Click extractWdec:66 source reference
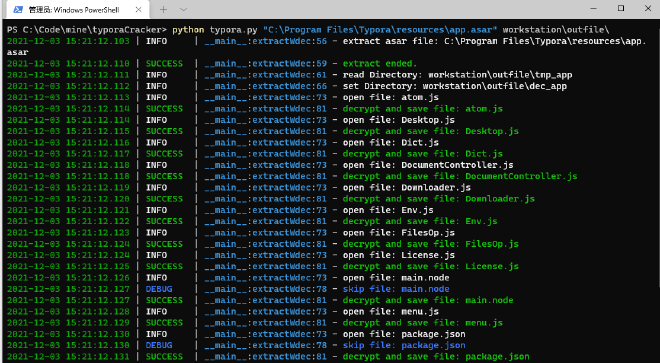The width and height of the screenshot is (660, 363). tap(289, 86)
